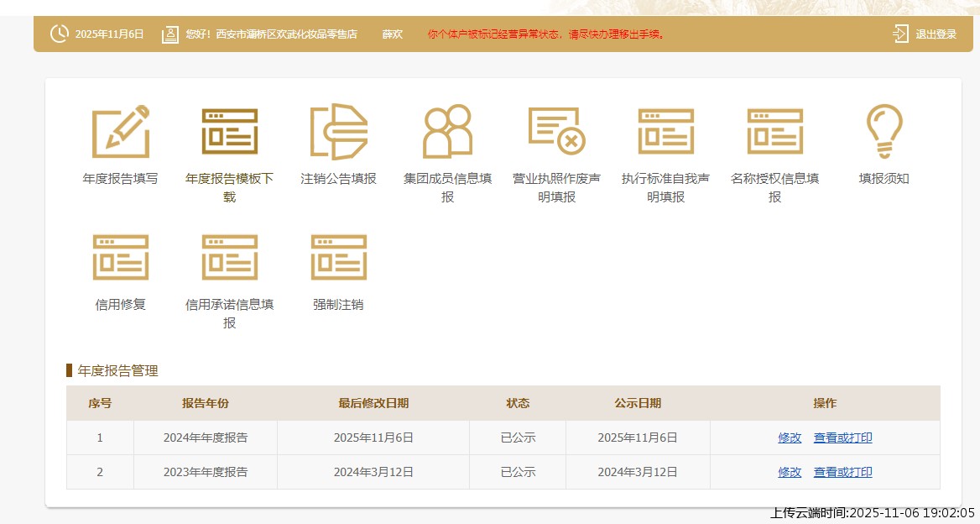Click 查看或打印 for the 2023 report
This screenshot has height=524, width=980.
[842, 472]
